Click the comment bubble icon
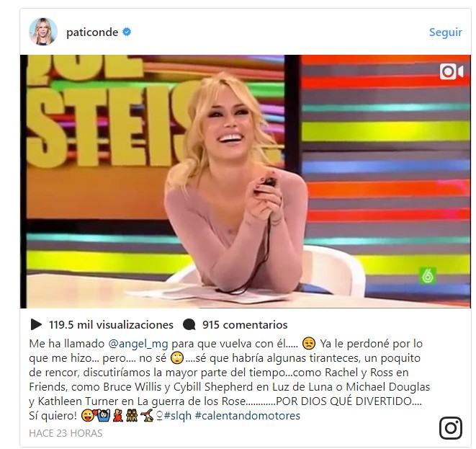 189,325
